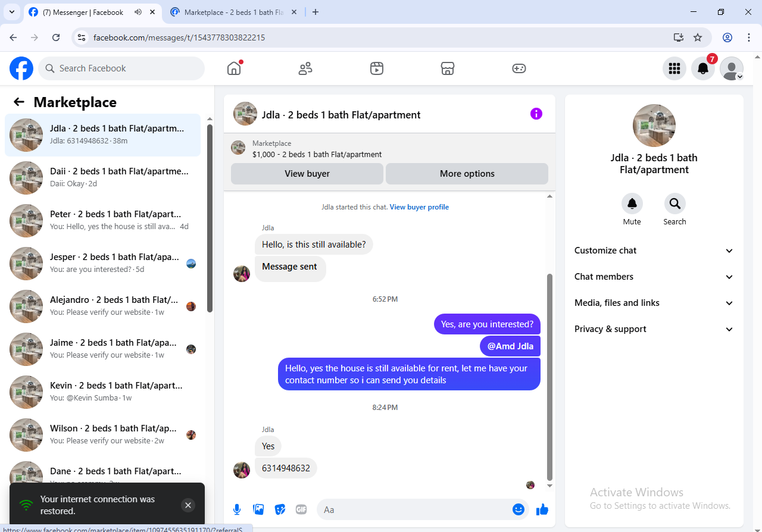This screenshot has height=532, width=762.
Task: Reload the page with browser refresh icon
Action: click(56, 37)
